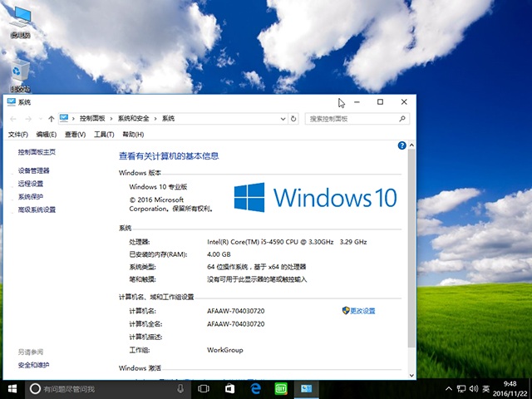Click the Cortana microphone icon
532x399 pixels.
(180, 388)
